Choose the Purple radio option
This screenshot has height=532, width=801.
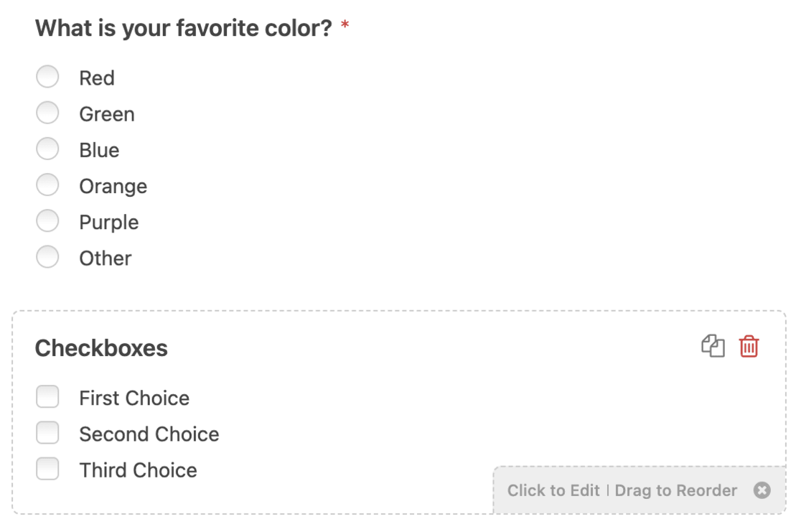pyautogui.click(x=47, y=220)
